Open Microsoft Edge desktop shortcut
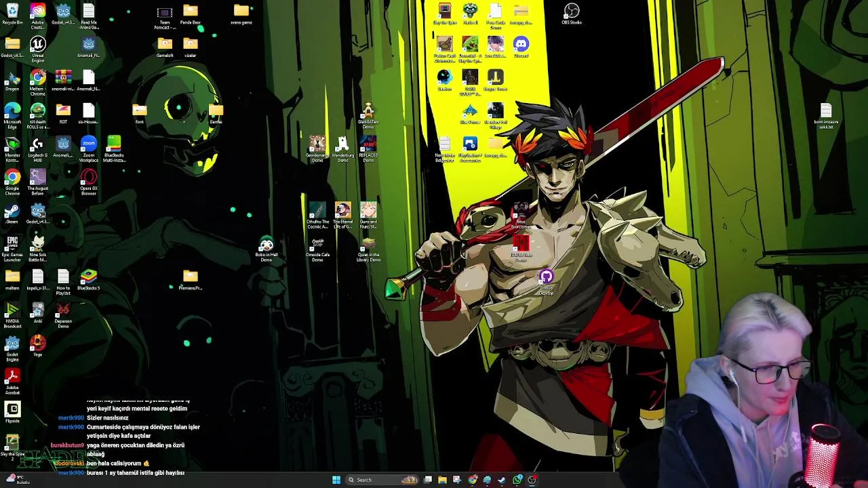Screen dimensions: 868x488 [x=12, y=115]
